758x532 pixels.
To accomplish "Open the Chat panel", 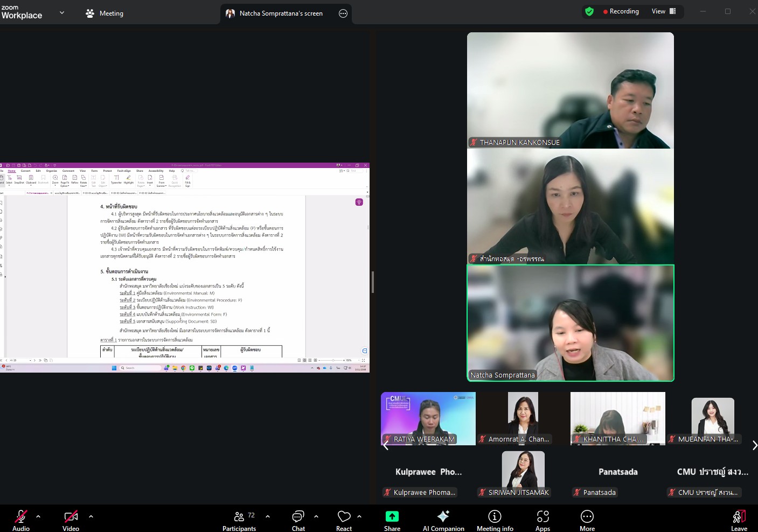I will (x=298, y=520).
